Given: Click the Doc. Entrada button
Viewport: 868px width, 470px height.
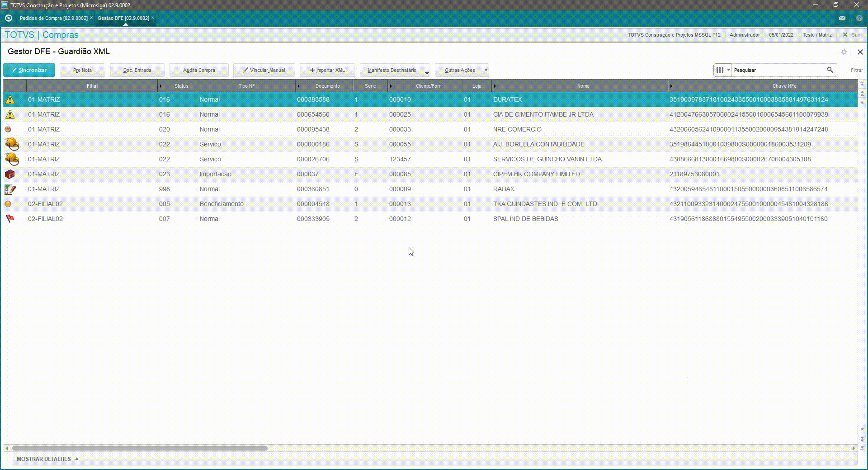Looking at the screenshot, I should tap(137, 70).
